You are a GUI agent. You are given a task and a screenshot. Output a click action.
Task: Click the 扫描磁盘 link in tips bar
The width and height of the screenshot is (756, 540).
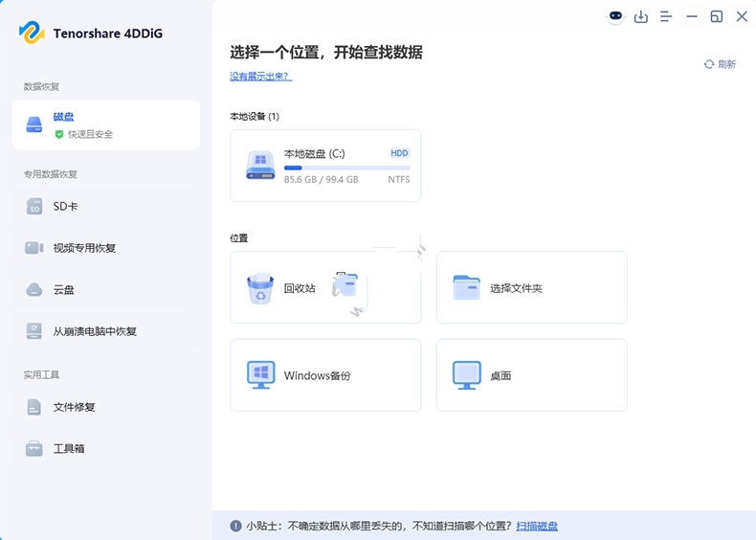click(537, 526)
